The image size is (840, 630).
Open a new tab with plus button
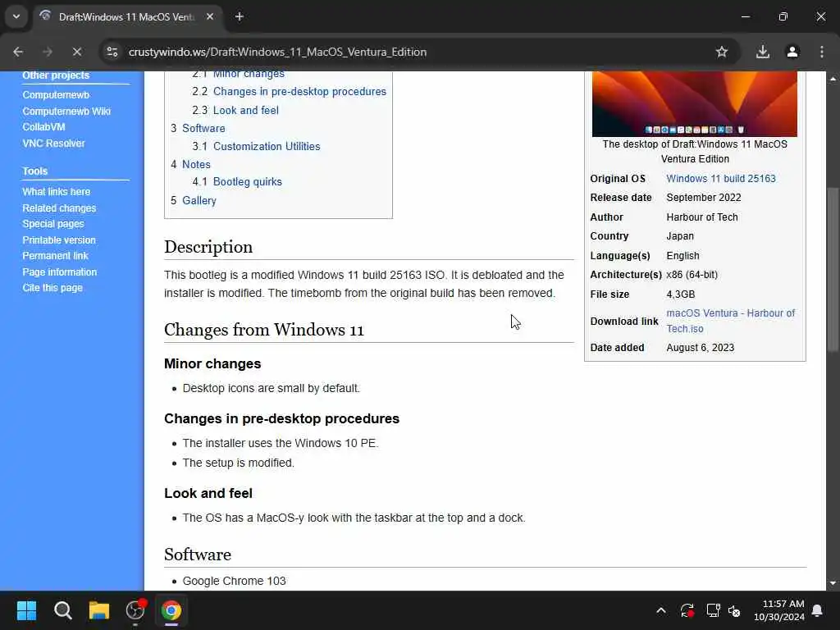pos(240,16)
